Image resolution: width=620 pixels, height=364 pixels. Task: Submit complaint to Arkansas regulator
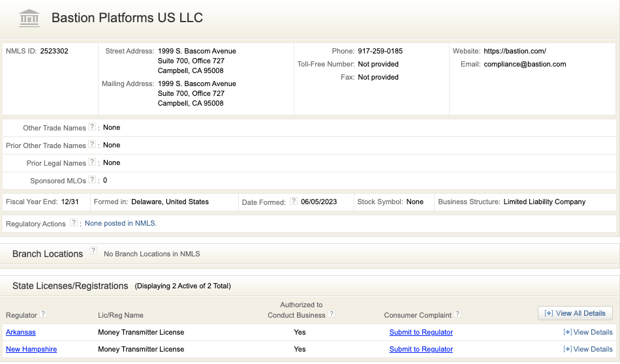421,332
